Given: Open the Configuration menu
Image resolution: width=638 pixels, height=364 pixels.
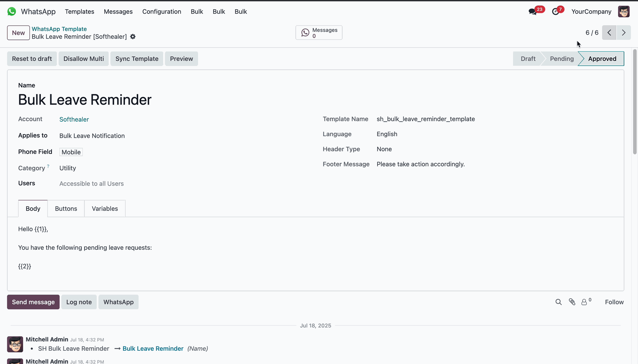Looking at the screenshot, I should click(162, 12).
